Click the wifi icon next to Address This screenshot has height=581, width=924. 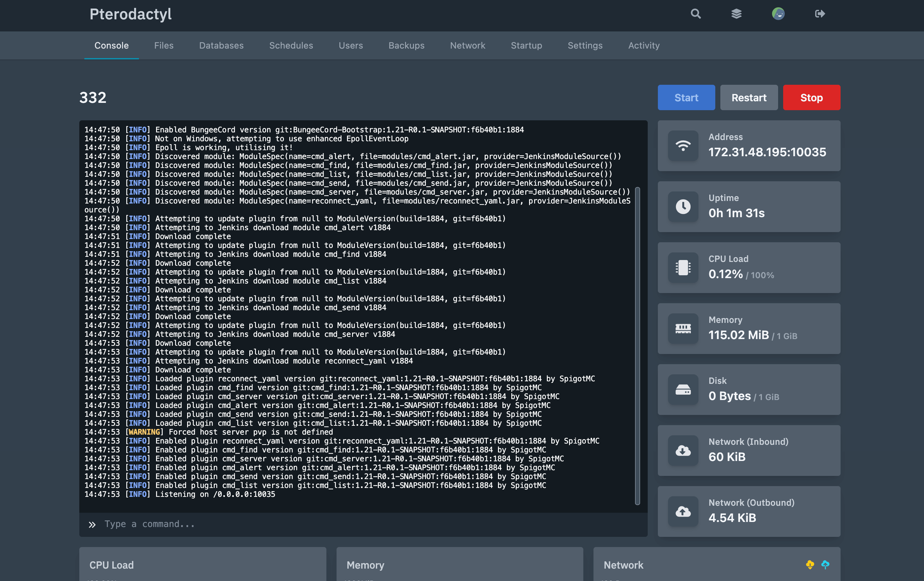click(683, 146)
